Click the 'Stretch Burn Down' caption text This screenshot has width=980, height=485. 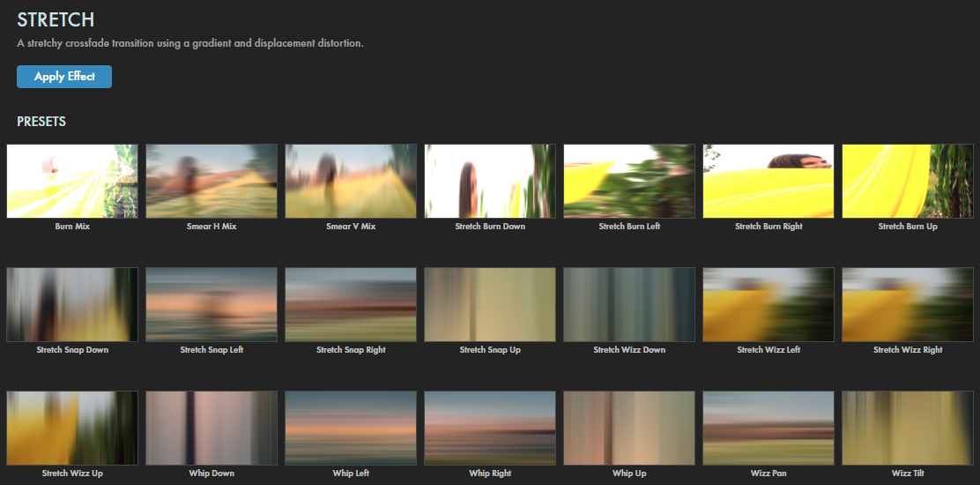[x=490, y=227]
